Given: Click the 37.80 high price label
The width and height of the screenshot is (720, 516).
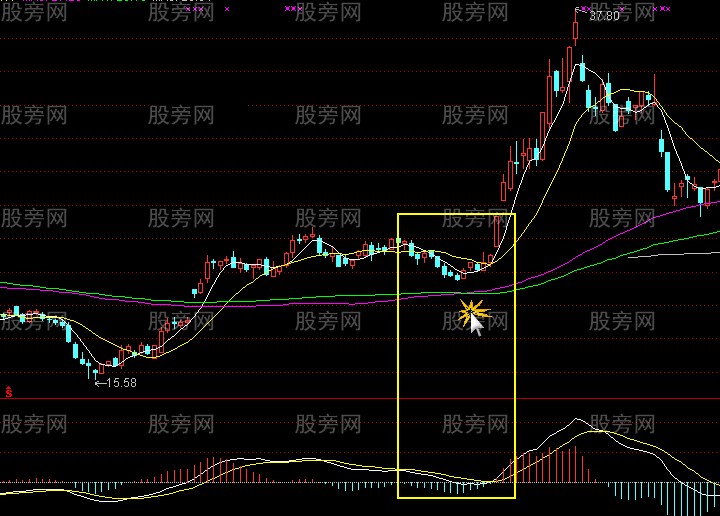Looking at the screenshot, I should point(604,16).
